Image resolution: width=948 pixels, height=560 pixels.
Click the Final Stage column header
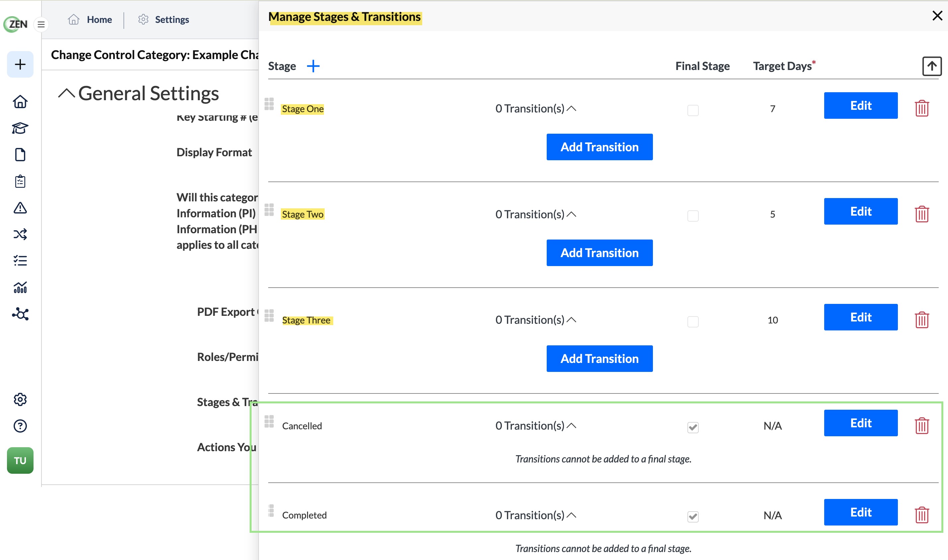pos(702,66)
